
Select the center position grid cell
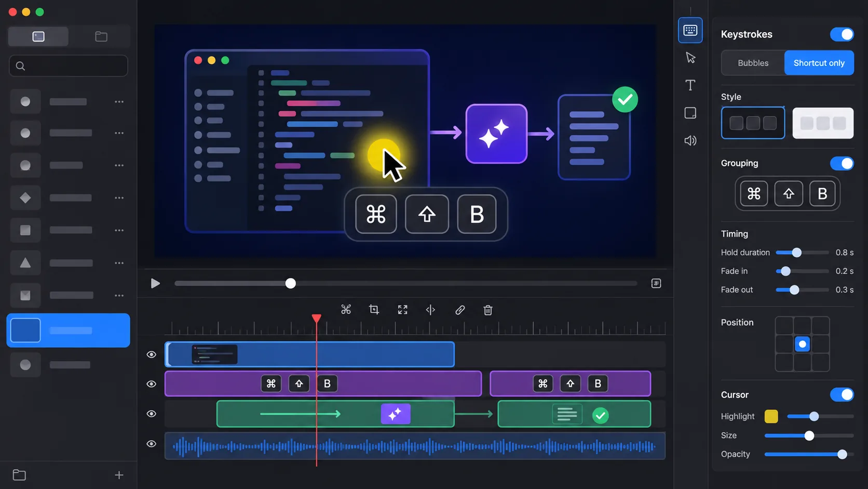(x=802, y=344)
